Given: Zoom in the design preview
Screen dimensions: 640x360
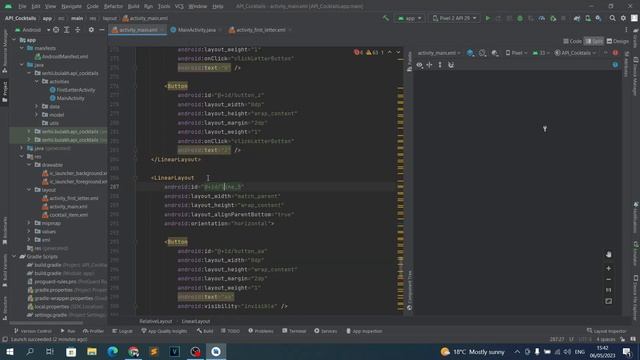Looking at the screenshot, I should coord(609,269).
